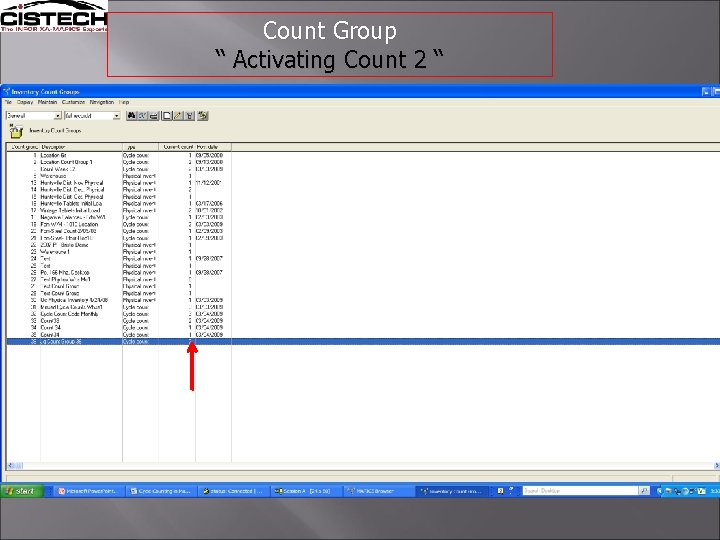Click the Inventory Count Groups title bar icon
Screen dimensions: 720x540
(x=6, y=91)
